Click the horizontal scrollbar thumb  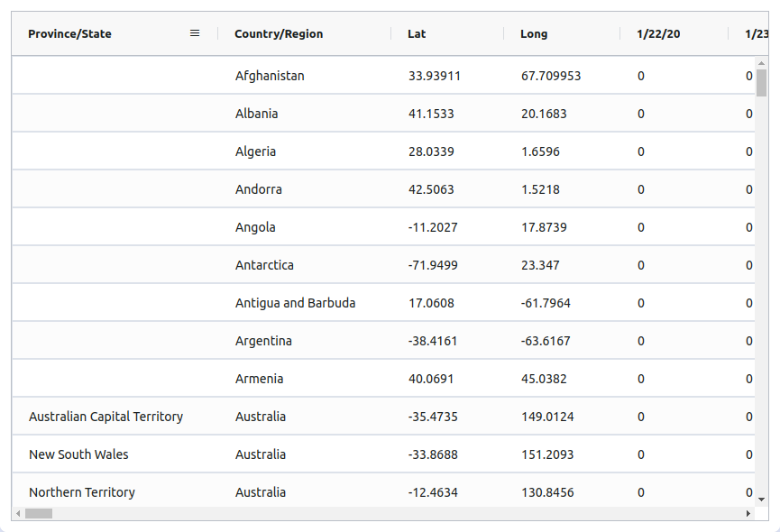(x=39, y=514)
